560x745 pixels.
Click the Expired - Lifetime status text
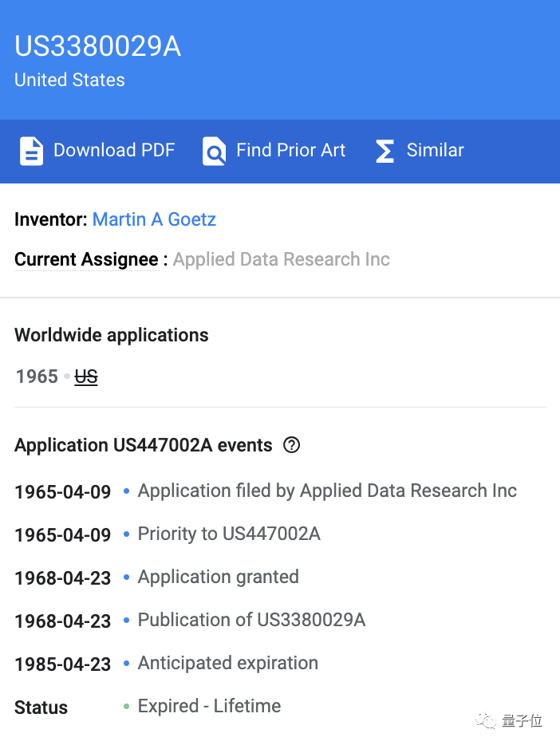pyautogui.click(x=209, y=706)
